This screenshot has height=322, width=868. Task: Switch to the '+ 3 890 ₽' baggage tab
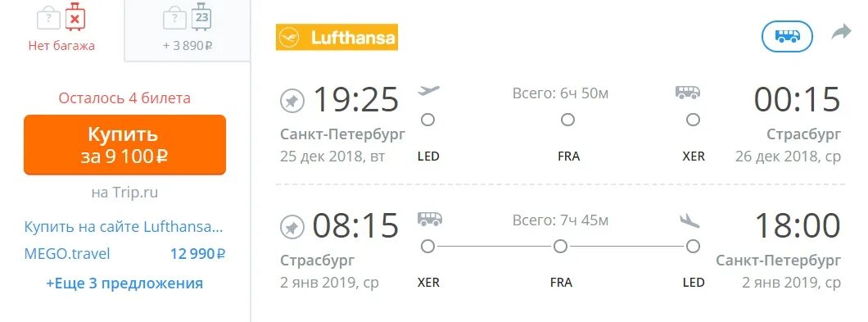pyautogui.click(x=188, y=30)
